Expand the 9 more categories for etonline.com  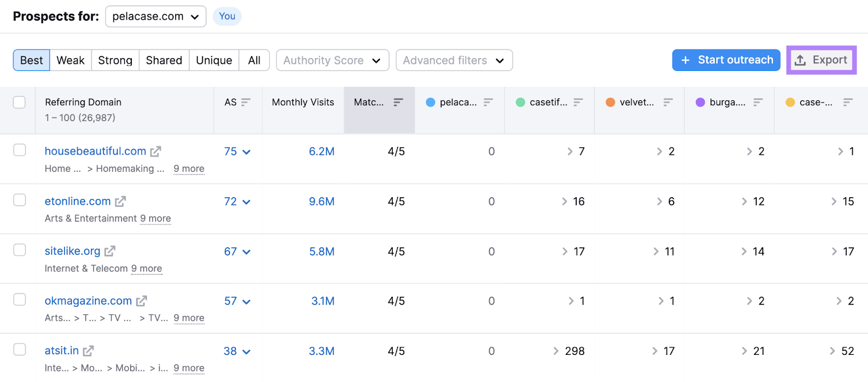[155, 219]
